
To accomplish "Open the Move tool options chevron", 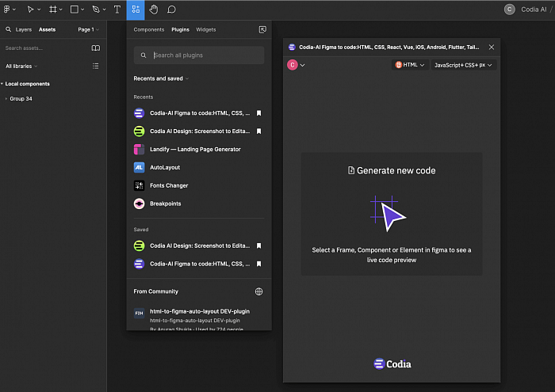I will point(39,10).
